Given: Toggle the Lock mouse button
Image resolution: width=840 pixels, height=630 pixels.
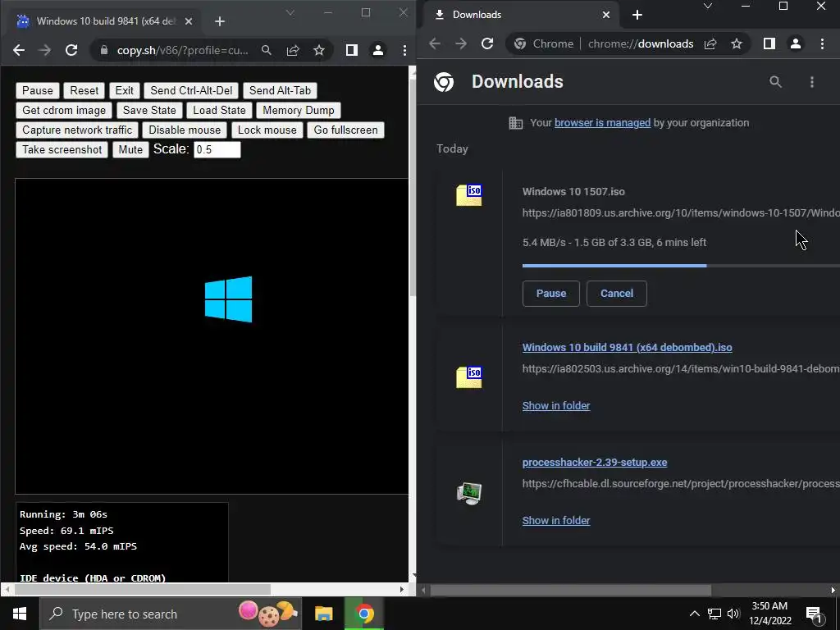Looking at the screenshot, I should click(x=267, y=130).
